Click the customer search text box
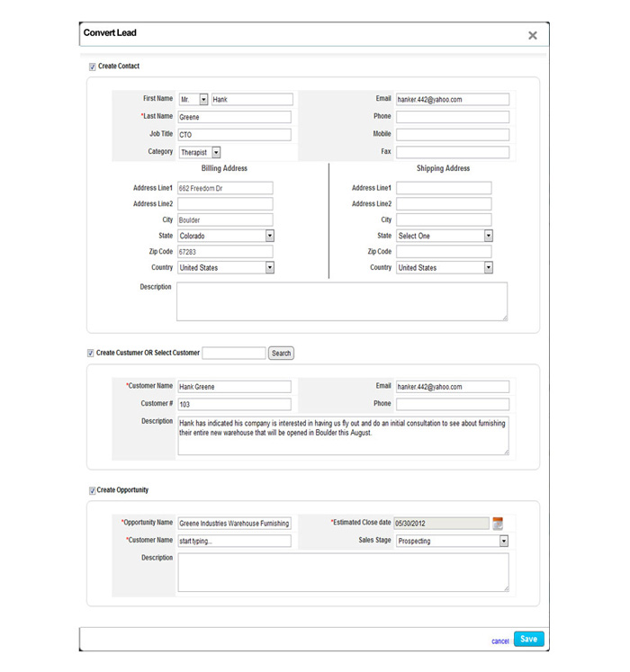 [234, 354]
